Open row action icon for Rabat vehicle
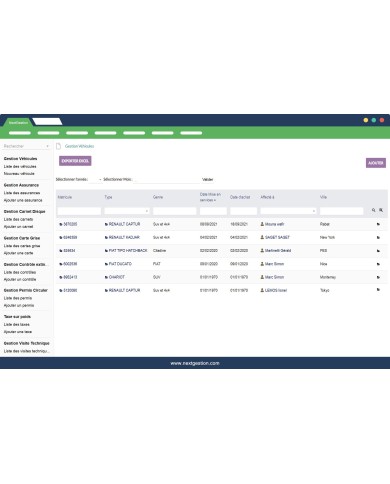The image size is (390, 484). tap(378, 224)
